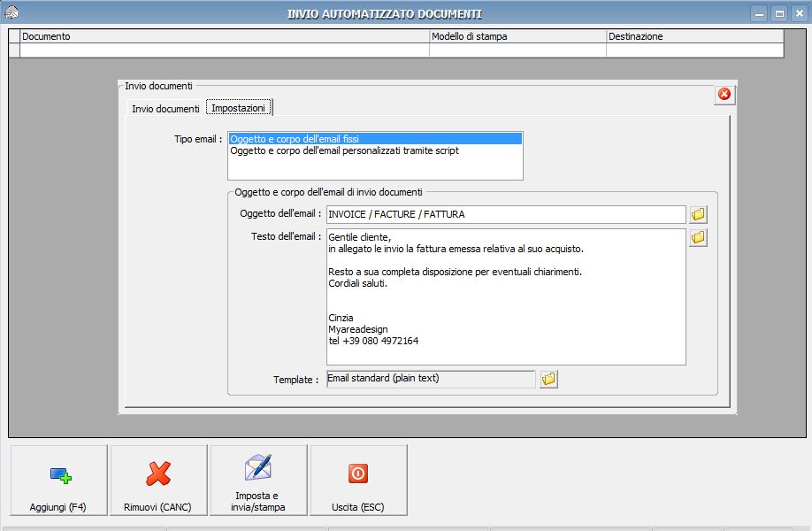Select 'Oggetto e corpo dell'email fissi' option

pyautogui.click(x=375, y=139)
